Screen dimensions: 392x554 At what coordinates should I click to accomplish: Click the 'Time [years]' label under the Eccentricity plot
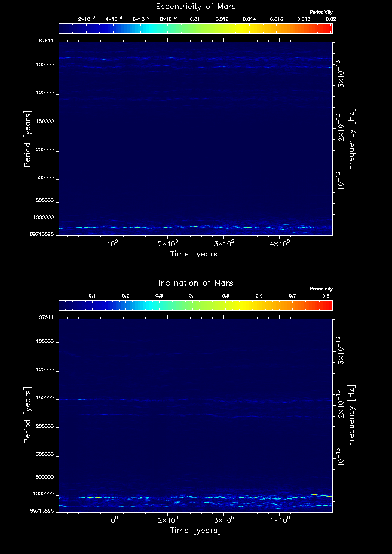[x=195, y=254]
